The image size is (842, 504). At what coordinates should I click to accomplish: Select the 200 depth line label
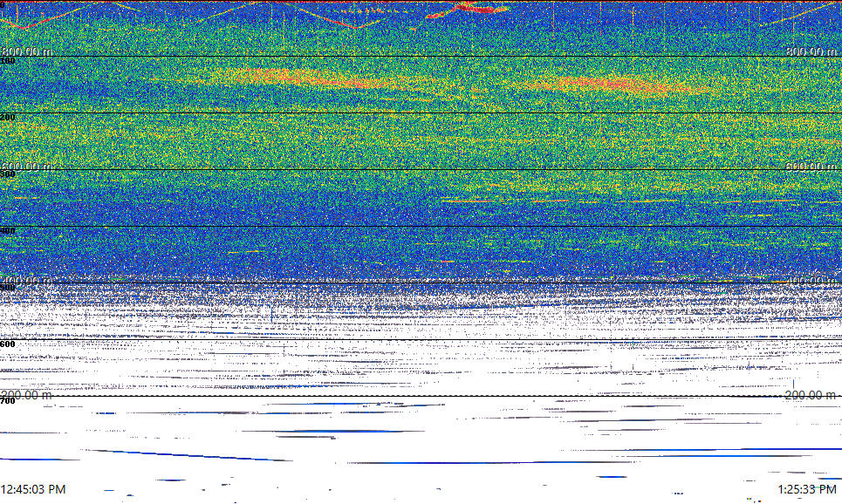8,118
